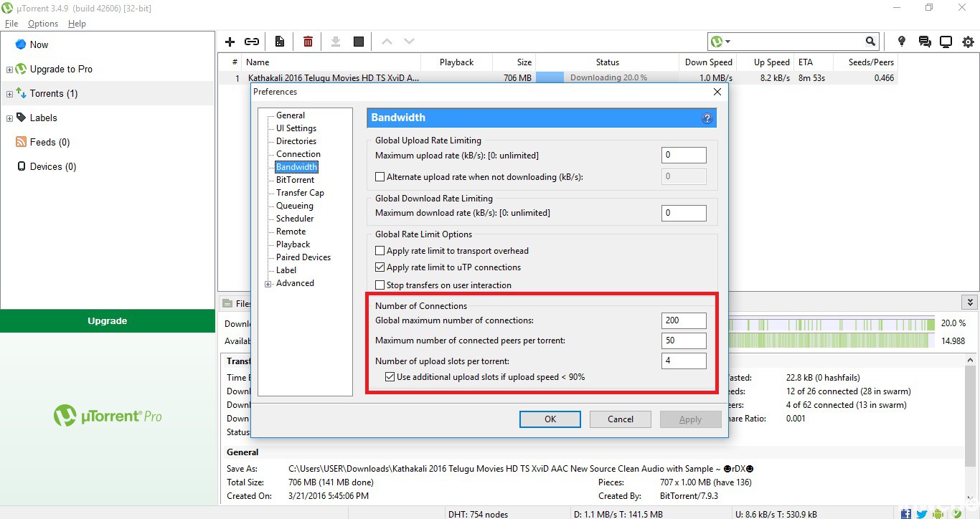Click the Create New Torrent file icon
The image size is (980, 519).
[280, 42]
